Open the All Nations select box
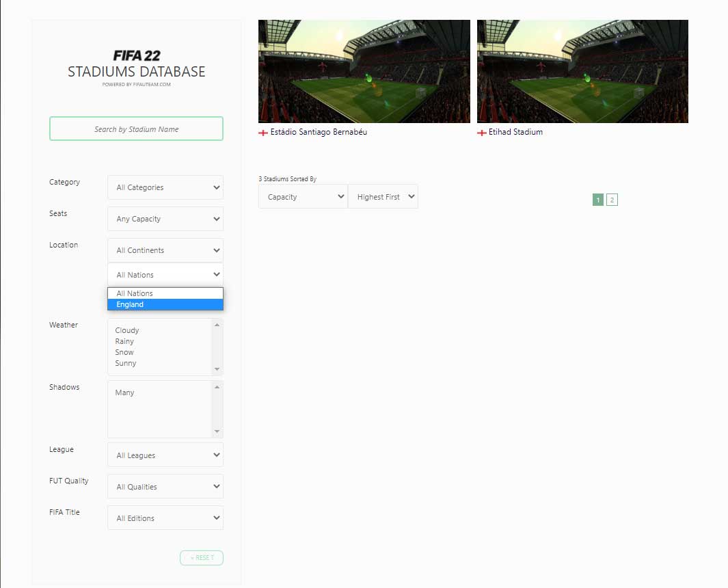The height and width of the screenshot is (588, 728). [165, 274]
